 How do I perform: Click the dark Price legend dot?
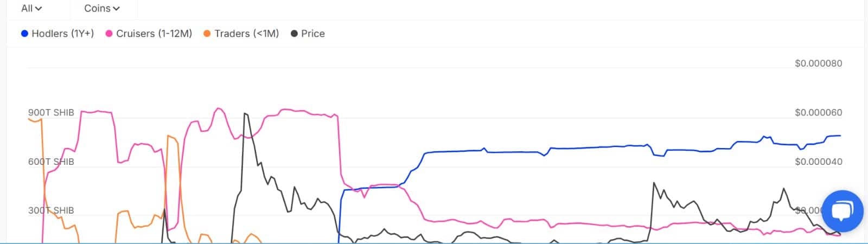294,34
